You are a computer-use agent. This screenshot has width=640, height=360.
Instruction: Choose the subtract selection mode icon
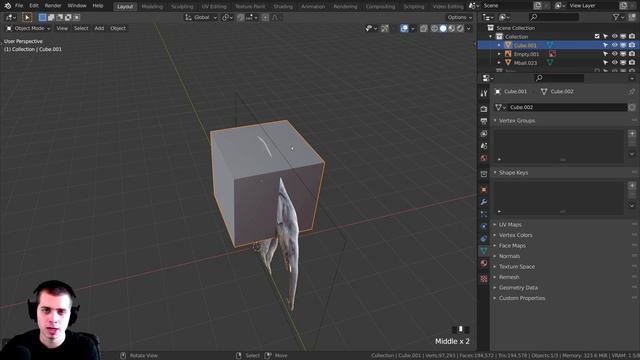(60, 18)
